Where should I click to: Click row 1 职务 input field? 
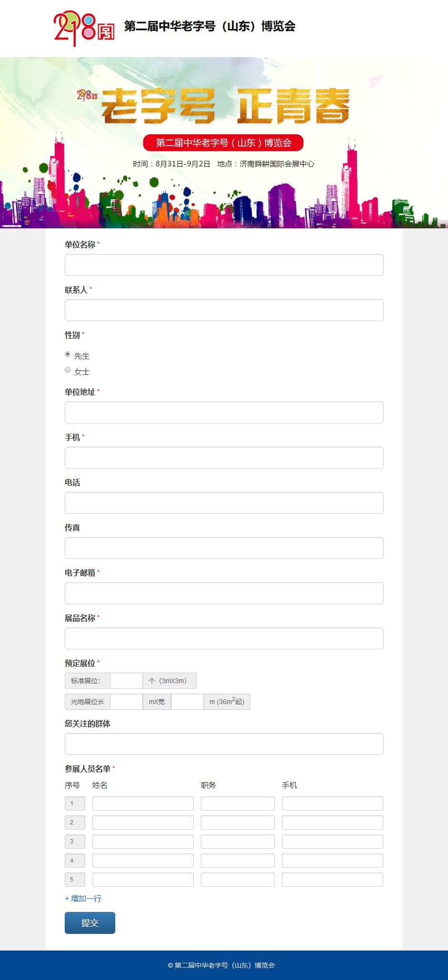[x=238, y=804]
